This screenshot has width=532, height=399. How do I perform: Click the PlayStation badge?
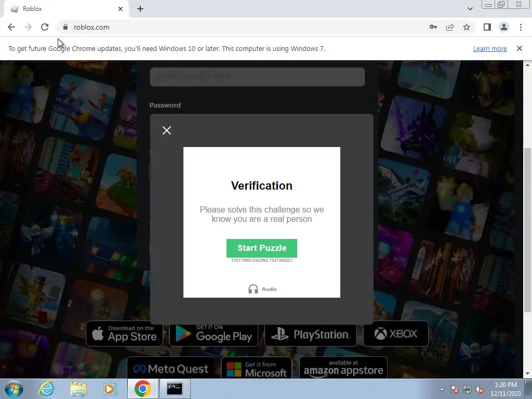(x=311, y=334)
